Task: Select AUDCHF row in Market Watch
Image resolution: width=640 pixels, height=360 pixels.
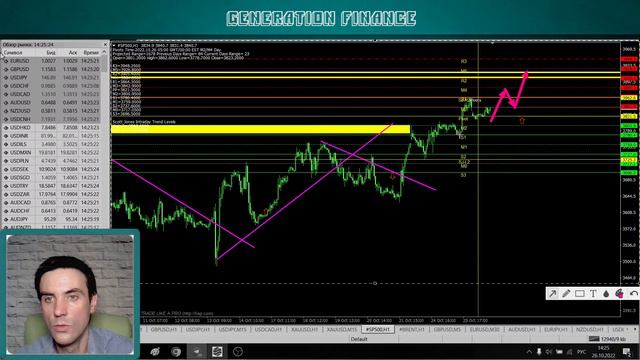Action: [x=51, y=211]
